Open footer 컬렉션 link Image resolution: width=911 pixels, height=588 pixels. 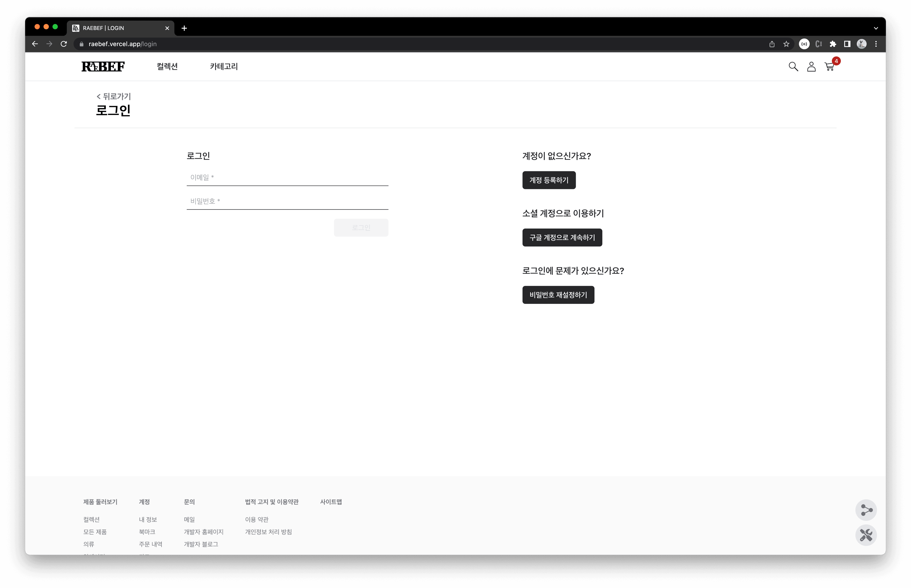point(91,519)
